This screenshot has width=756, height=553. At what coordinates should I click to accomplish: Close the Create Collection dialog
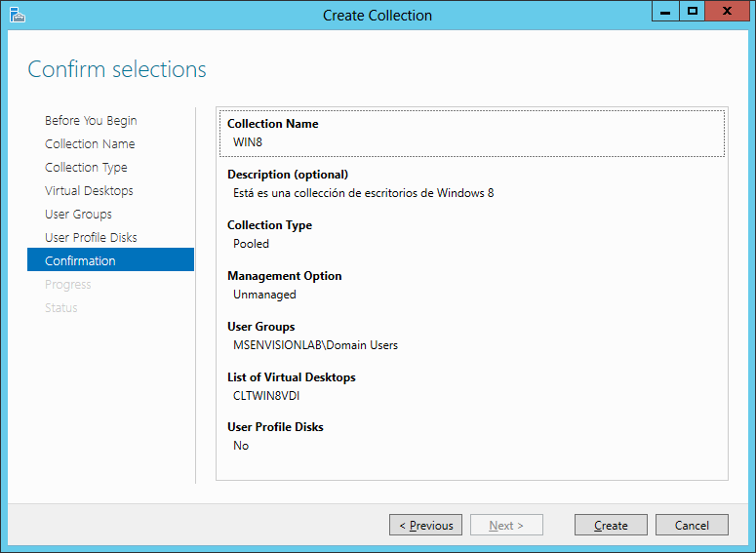[x=727, y=11]
